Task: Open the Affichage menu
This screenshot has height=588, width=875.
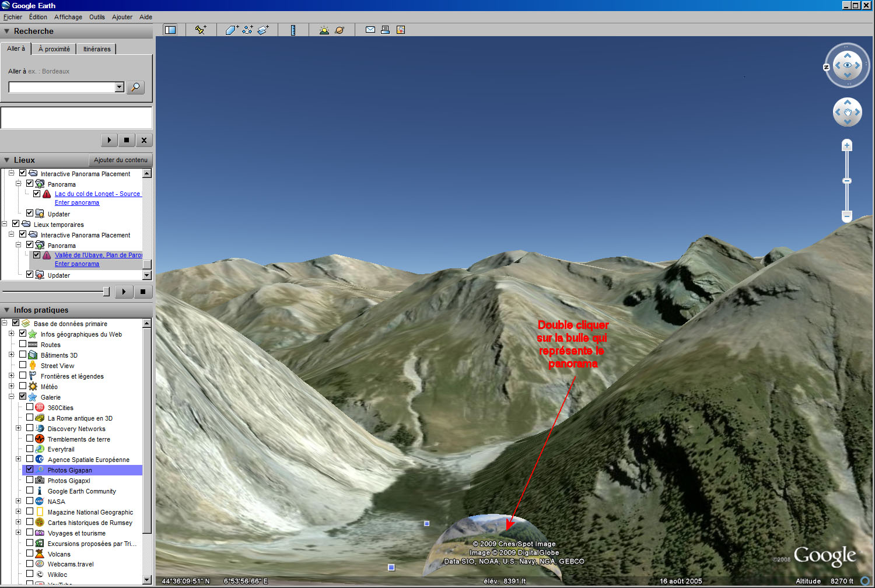Action: [68, 17]
